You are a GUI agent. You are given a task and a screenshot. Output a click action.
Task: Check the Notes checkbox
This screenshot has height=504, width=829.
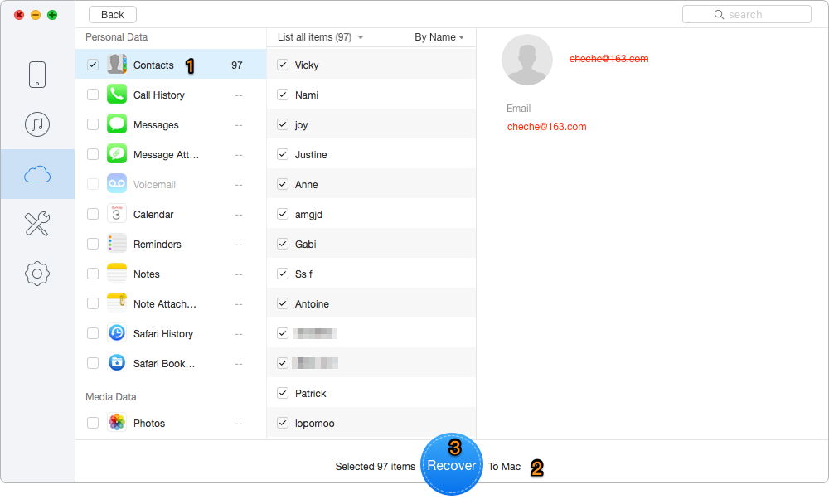click(x=93, y=274)
